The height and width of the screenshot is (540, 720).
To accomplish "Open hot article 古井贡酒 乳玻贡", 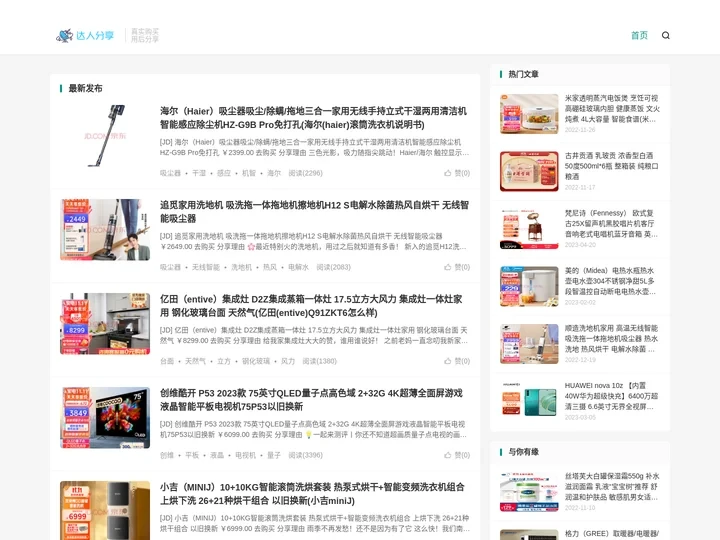I will coord(611,166).
